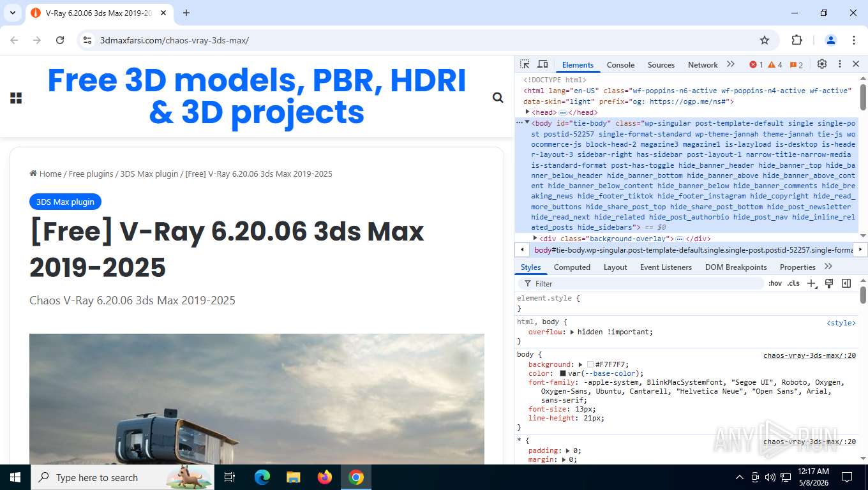Click the browser address bar URL
The image size is (868, 490).
tap(174, 40)
